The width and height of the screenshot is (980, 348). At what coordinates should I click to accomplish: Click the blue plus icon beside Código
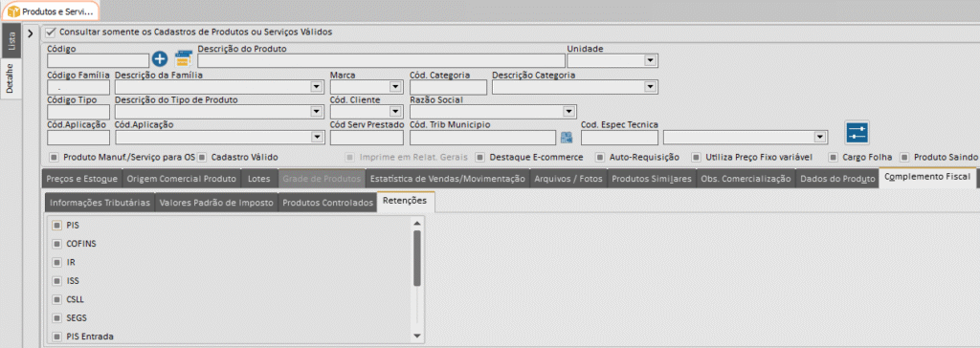[160, 60]
